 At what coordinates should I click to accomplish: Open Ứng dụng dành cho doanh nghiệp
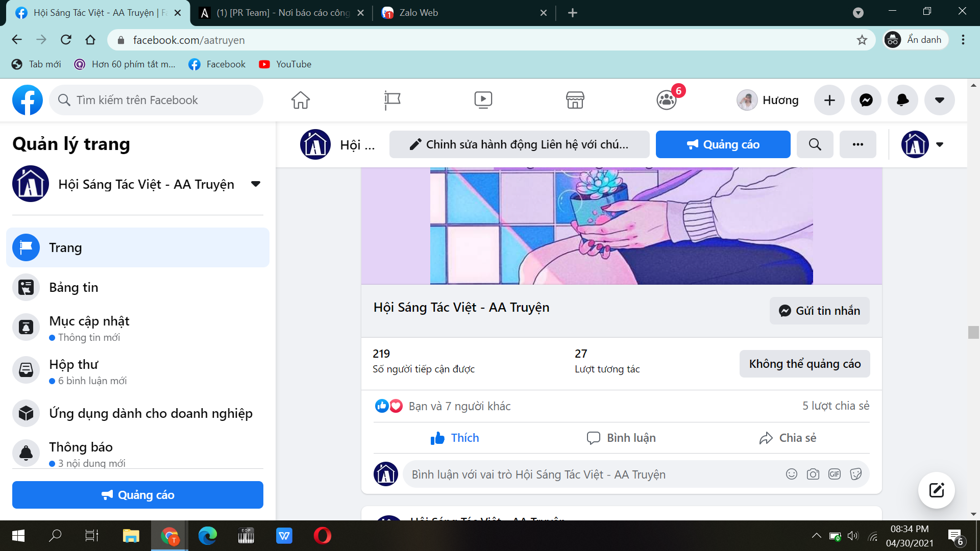coord(138,413)
